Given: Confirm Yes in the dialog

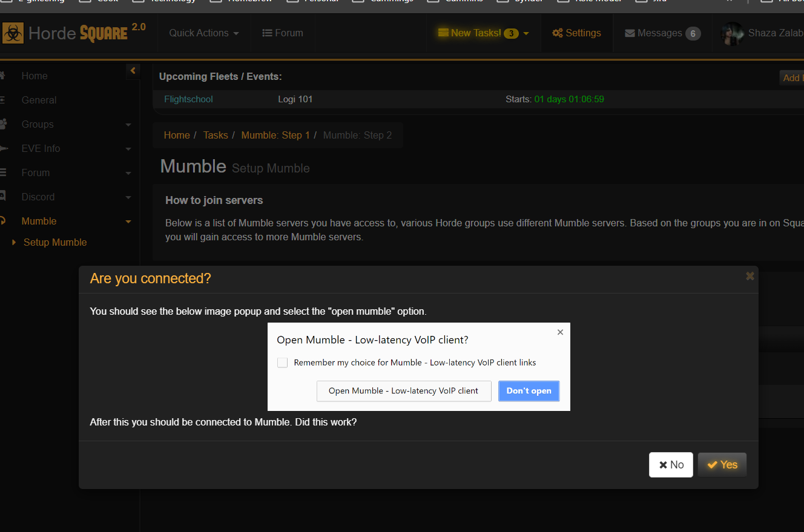Looking at the screenshot, I should [722, 465].
